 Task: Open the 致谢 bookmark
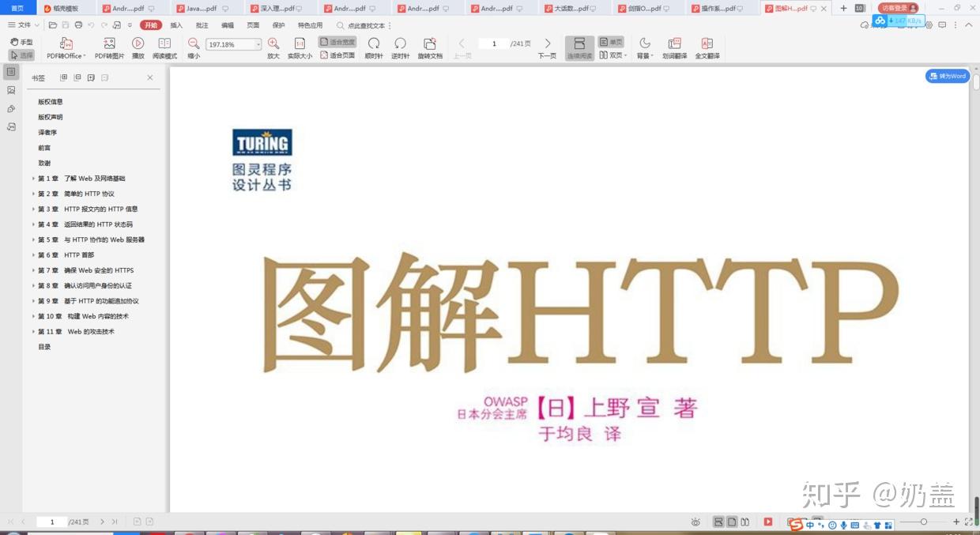44,163
